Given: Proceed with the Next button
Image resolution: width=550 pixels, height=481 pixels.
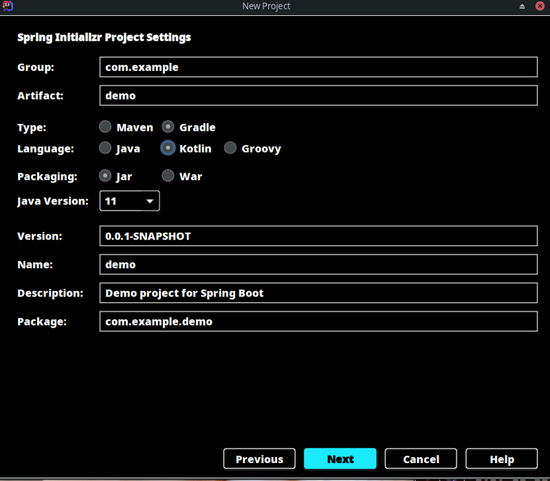Looking at the screenshot, I should pyautogui.click(x=340, y=459).
